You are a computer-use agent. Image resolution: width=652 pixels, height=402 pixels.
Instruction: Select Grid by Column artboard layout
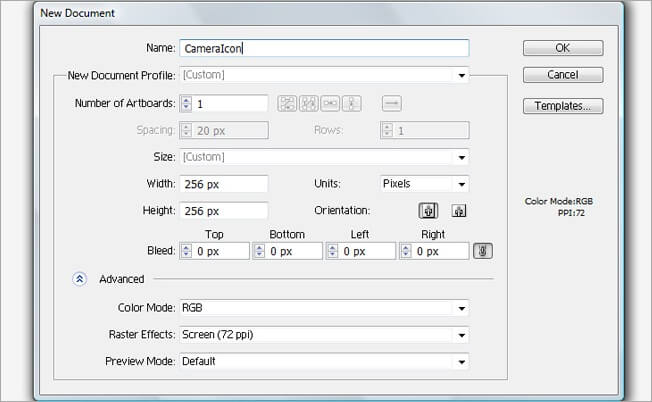[309, 103]
